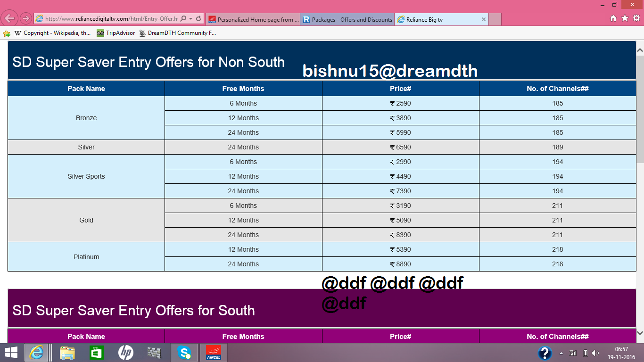
Task: Open the DreamDTH Community favorite
Action: point(177,33)
